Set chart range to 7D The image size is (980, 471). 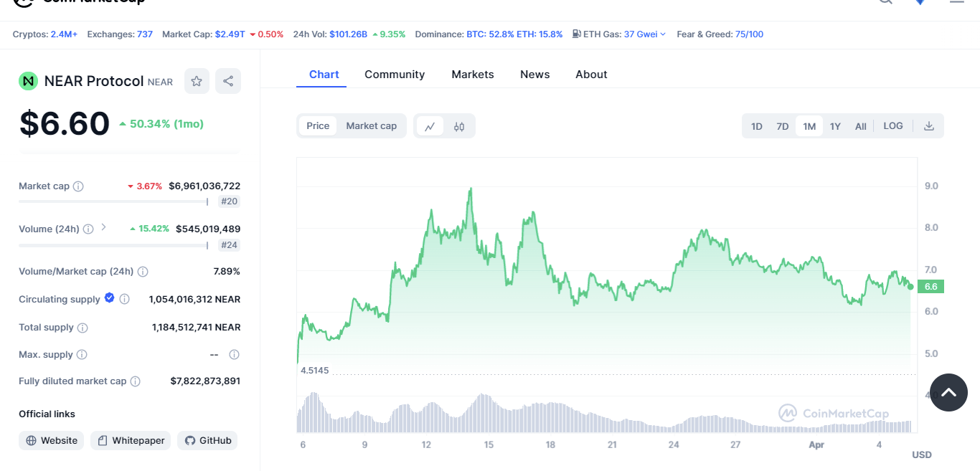(x=783, y=126)
